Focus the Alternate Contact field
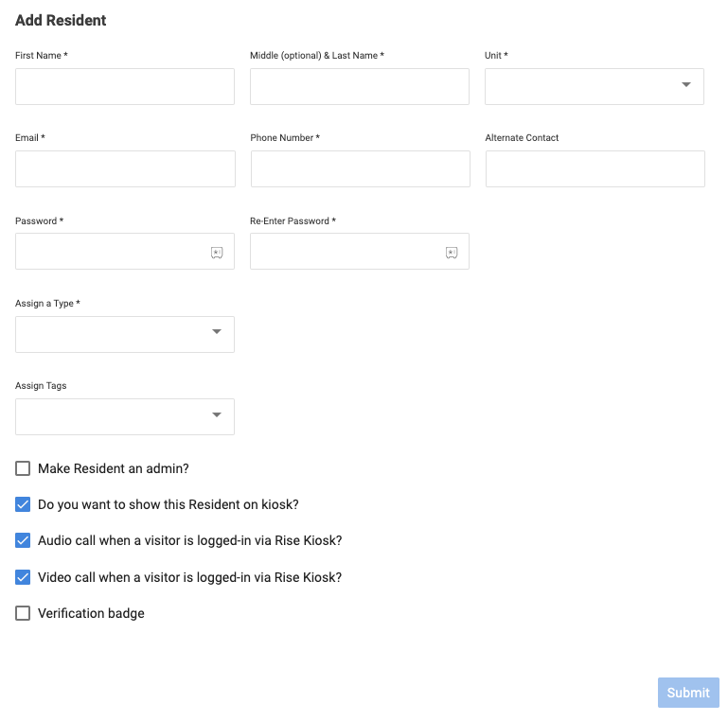Viewport: 728px width, 721px height. [595, 168]
